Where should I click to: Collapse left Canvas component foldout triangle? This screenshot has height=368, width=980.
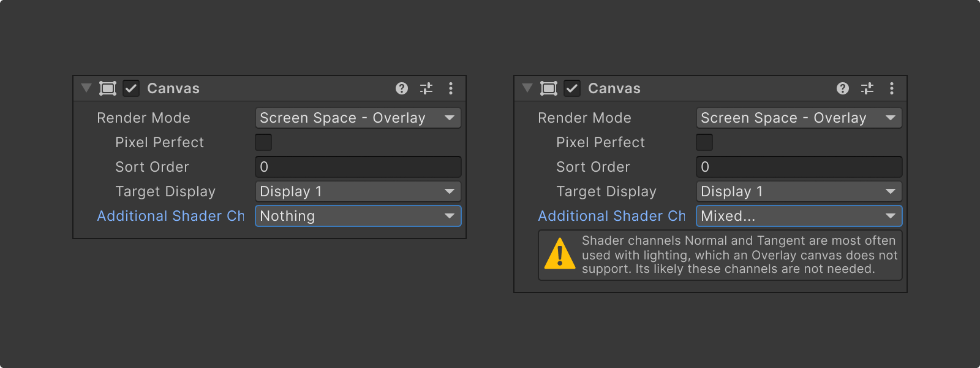point(86,88)
